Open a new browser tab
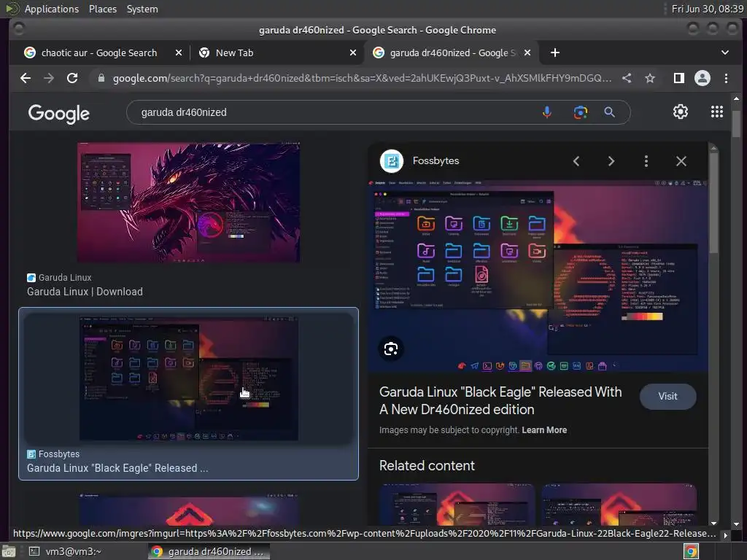Viewport: 747px width, 560px height. point(555,52)
